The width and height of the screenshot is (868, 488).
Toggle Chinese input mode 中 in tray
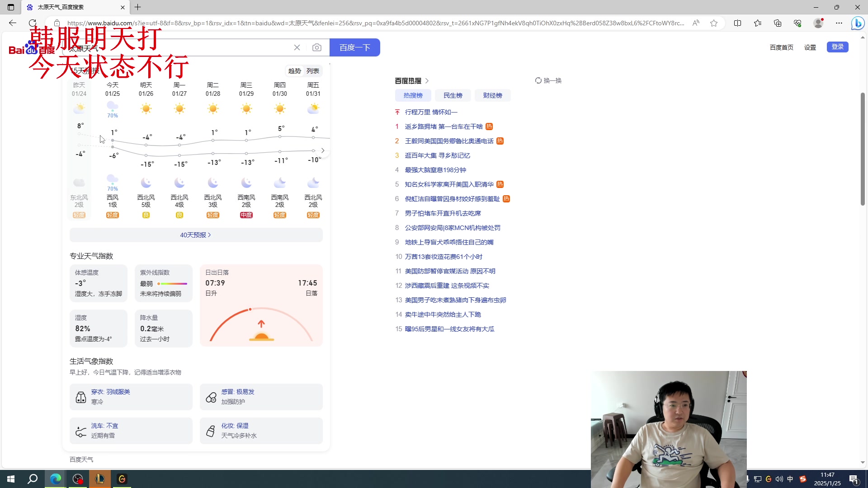tap(790, 479)
